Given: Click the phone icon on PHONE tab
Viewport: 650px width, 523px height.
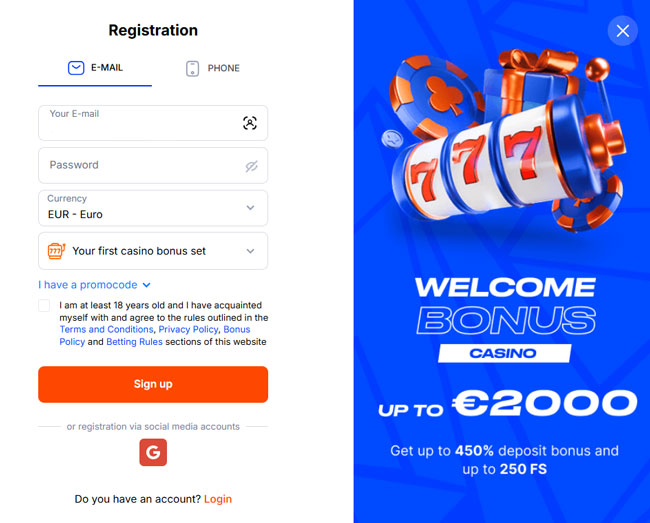Looking at the screenshot, I should tap(192, 68).
